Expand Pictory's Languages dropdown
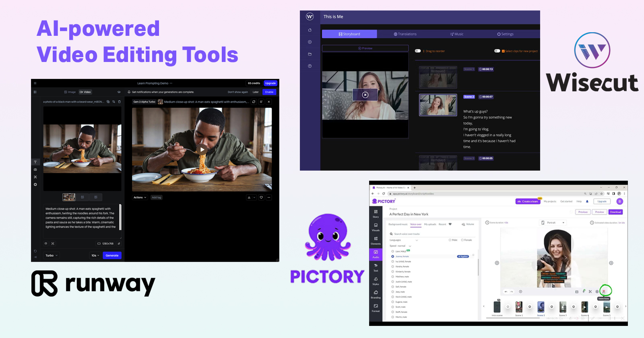644x338 pixels. pos(404,240)
